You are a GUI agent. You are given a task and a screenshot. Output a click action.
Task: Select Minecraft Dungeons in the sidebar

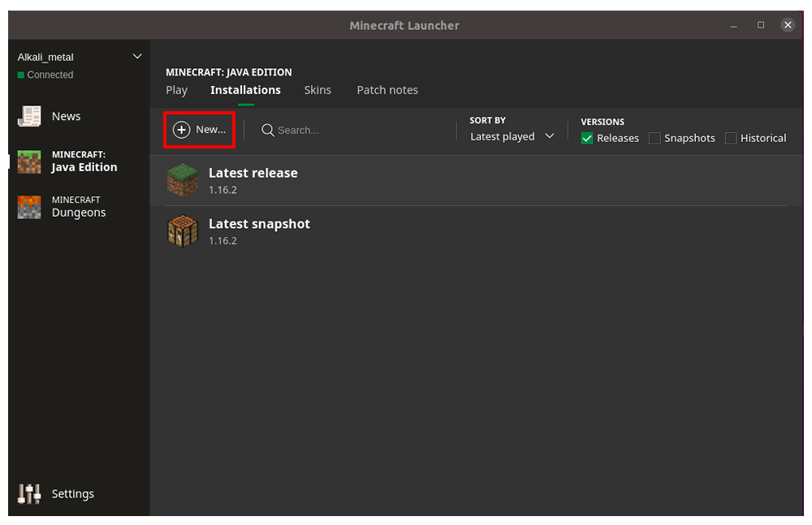tap(79, 207)
